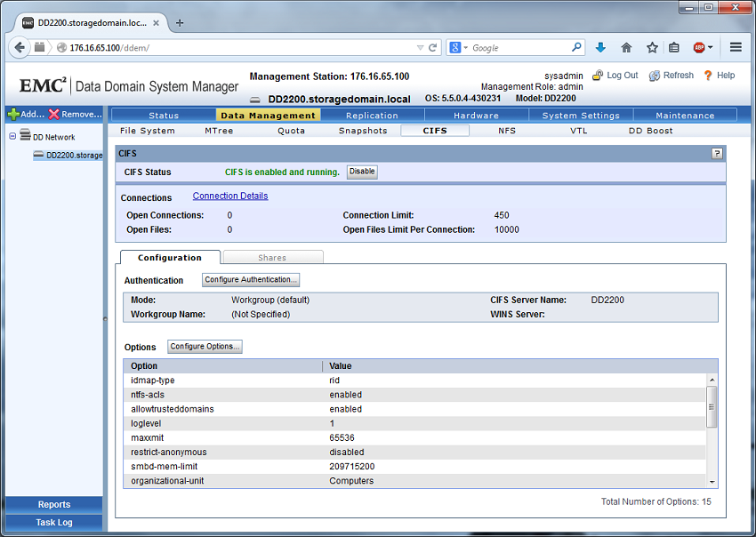
Task: Switch to the Shares tab
Action: pyautogui.click(x=272, y=258)
